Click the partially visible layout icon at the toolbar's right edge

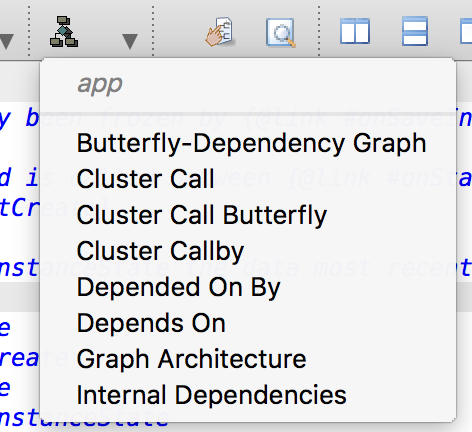[466, 31]
